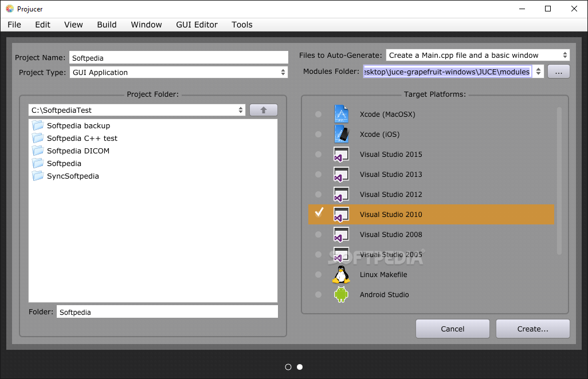
Task: Open the View menu
Action: [x=73, y=25]
